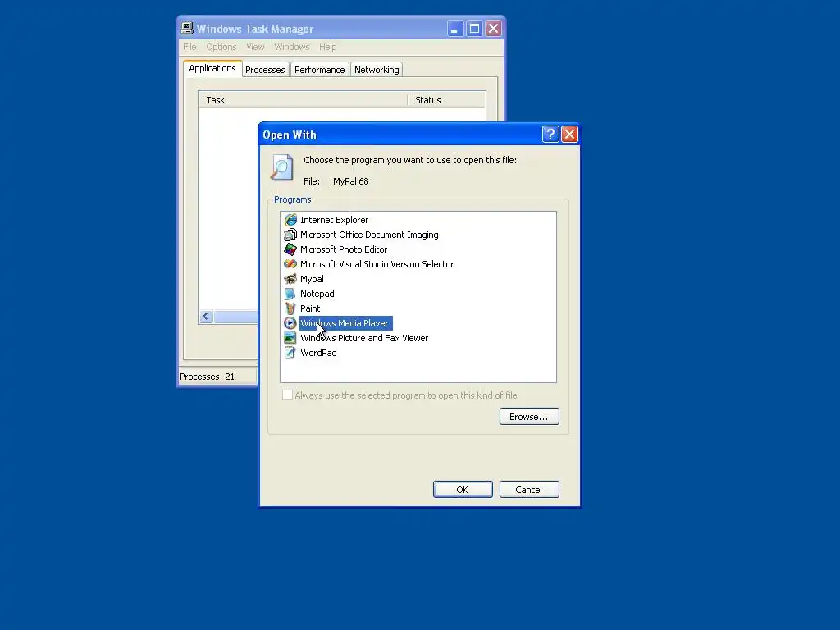Click the WordPad icon in the list
The width and height of the screenshot is (840, 630).
tap(290, 353)
